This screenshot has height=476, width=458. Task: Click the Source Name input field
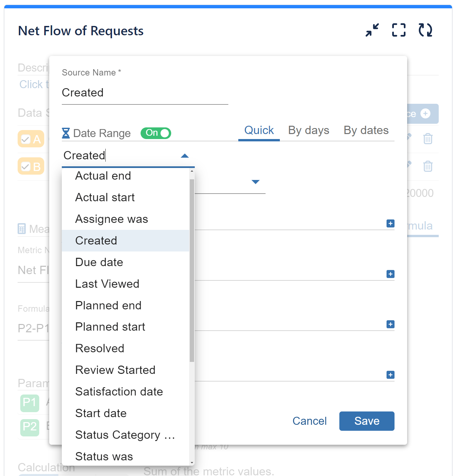[145, 93]
